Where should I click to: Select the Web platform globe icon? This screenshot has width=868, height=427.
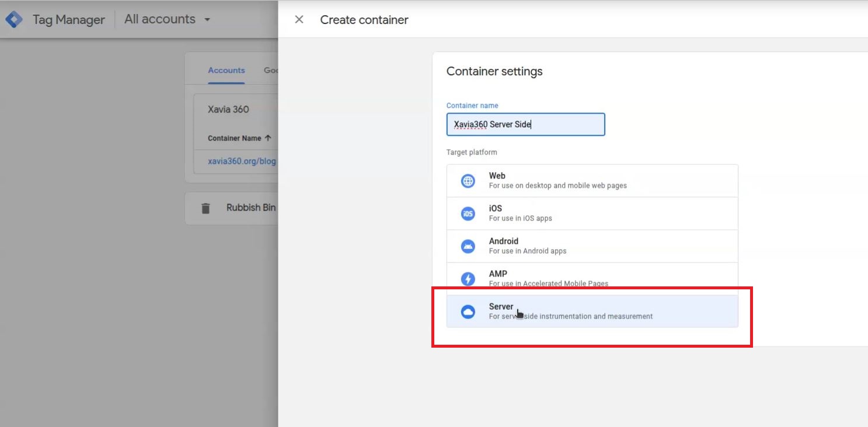(x=468, y=181)
